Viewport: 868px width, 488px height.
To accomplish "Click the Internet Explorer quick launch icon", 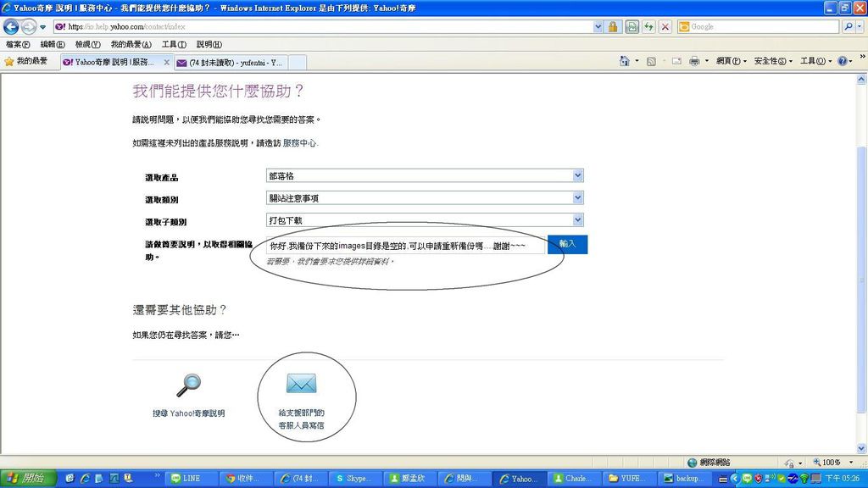I will click(85, 479).
